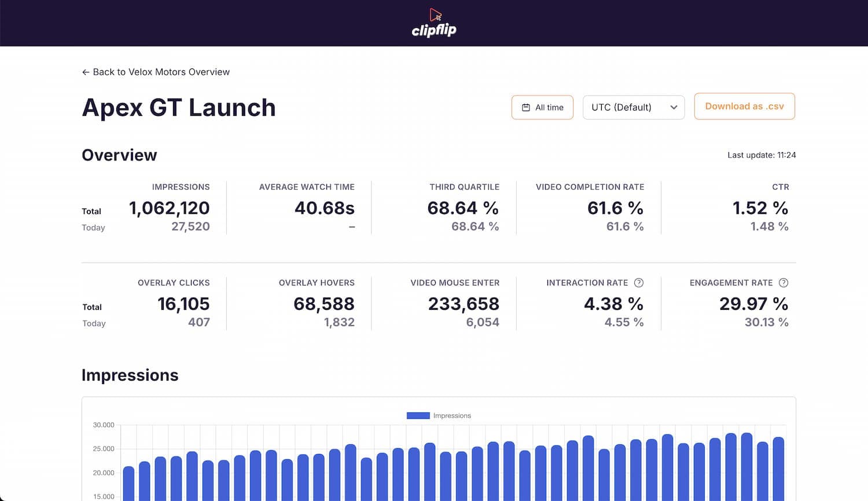Screen dimensions: 868x501
Task: Click the calendar icon inside the All time button
Action: [527, 107]
